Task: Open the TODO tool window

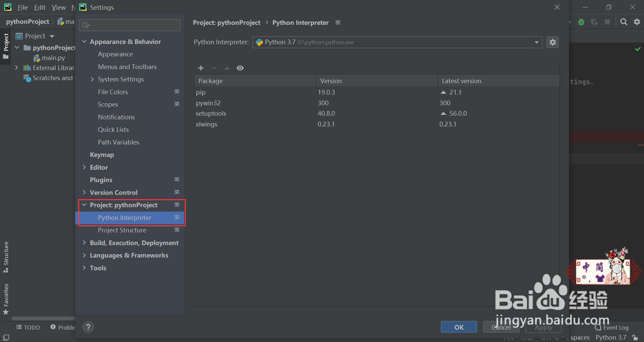Action: (28, 328)
